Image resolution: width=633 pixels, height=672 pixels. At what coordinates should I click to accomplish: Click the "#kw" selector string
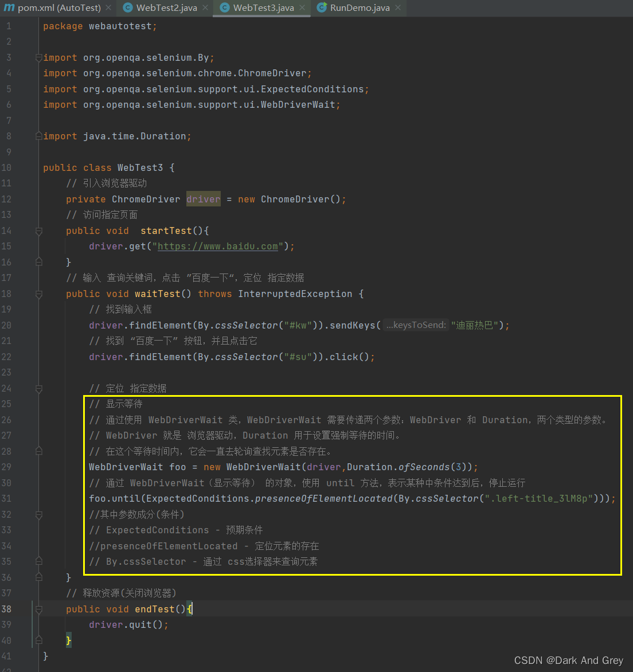tap(298, 325)
